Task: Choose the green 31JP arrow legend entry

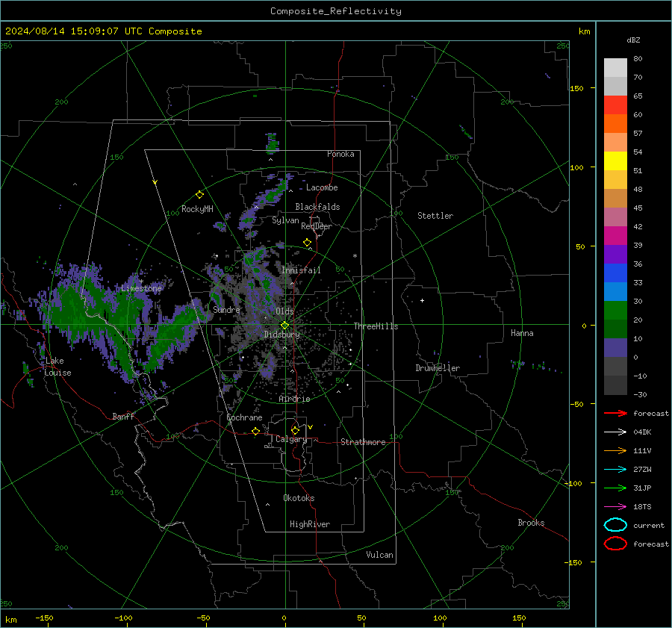Action: point(615,488)
